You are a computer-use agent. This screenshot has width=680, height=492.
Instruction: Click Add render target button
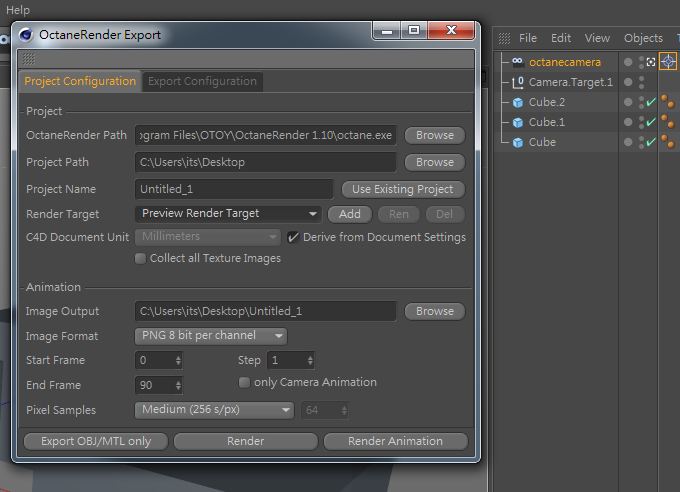[x=350, y=214]
